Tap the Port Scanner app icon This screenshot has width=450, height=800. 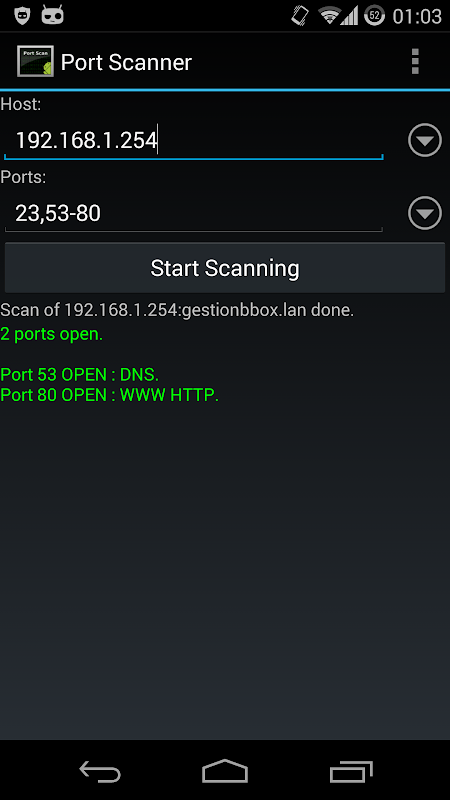[x=35, y=61]
